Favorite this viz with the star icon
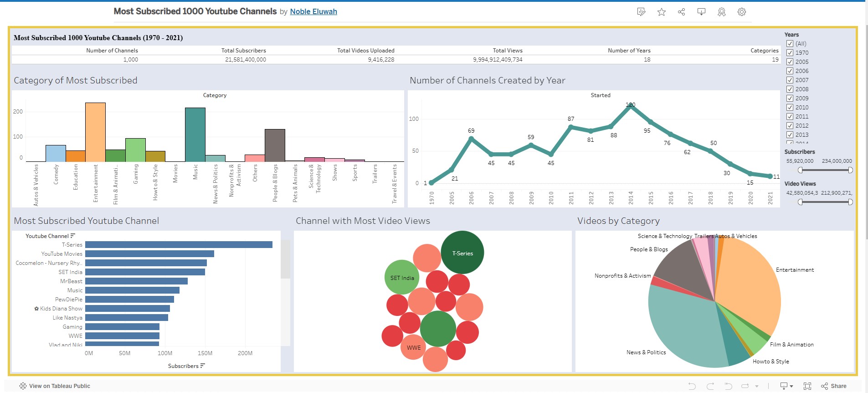This screenshot has height=393, width=868. coord(662,12)
